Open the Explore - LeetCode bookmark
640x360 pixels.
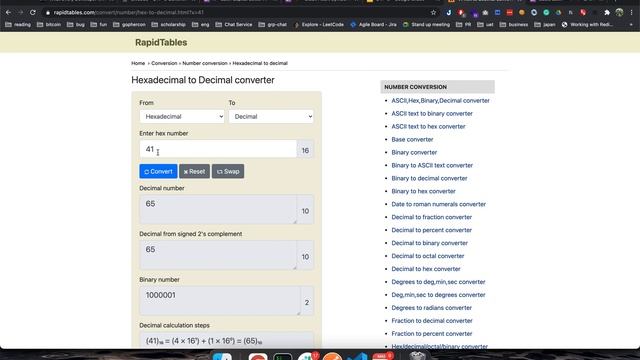pos(318,24)
